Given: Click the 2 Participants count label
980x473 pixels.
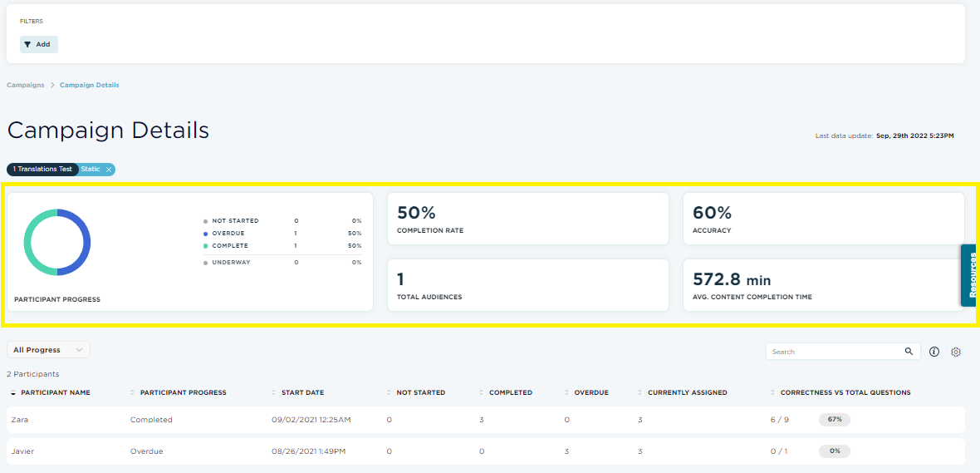Looking at the screenshot, I should pos(33,374).
